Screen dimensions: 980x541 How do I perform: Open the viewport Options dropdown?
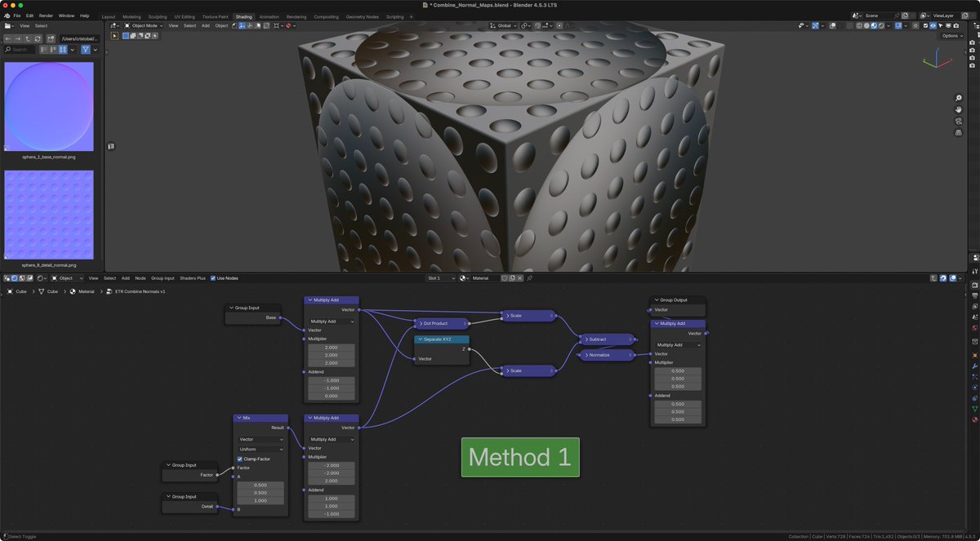pyautogui.click(x=951, y=36)
